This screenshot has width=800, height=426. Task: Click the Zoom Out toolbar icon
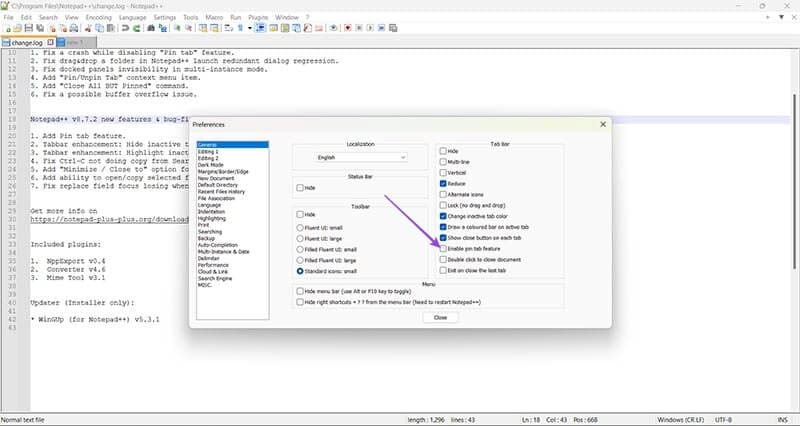[x=188, y=28]
